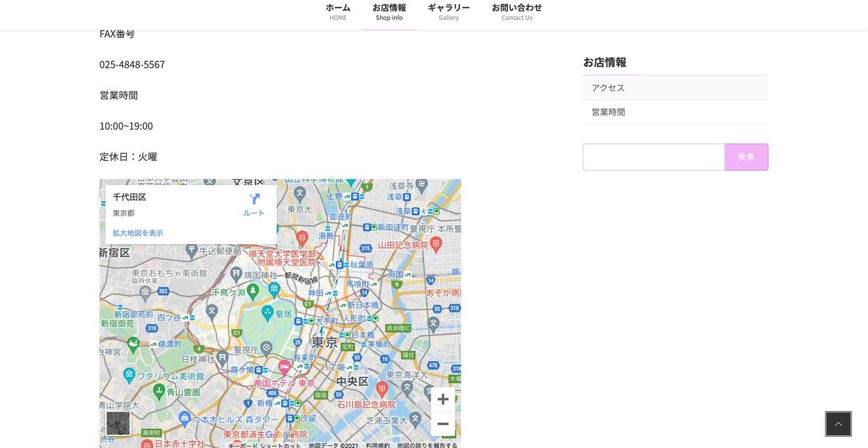Go to the ギャラリー Gallery page
Viewport: 868px width, 448px height.
[x=448, y=12]
